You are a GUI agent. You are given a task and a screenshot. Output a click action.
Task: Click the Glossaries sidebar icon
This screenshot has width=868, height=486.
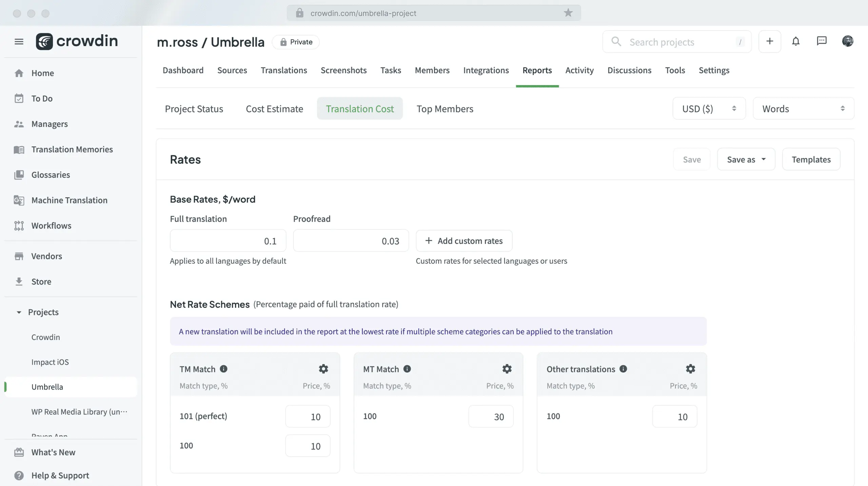19,175
